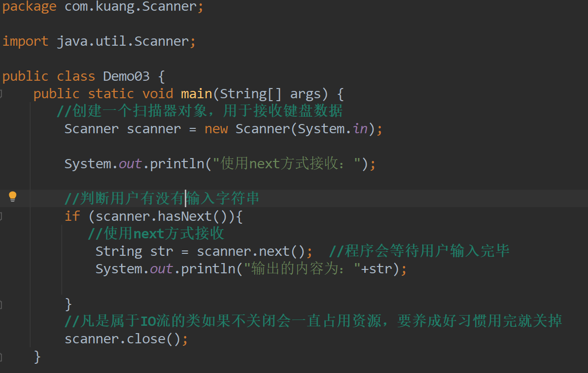Click the Demo03 class name
Screen dimensions: 588x373
pos(126,76)
